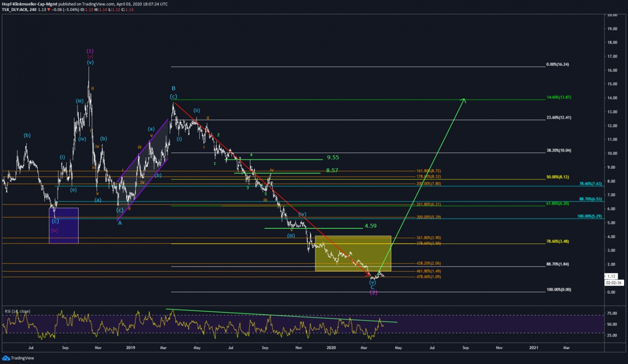Select the yellow 78.60%(3.48) Fibonacci label
The width and height of the screenshot is (628, 364).
pos(557,241)
